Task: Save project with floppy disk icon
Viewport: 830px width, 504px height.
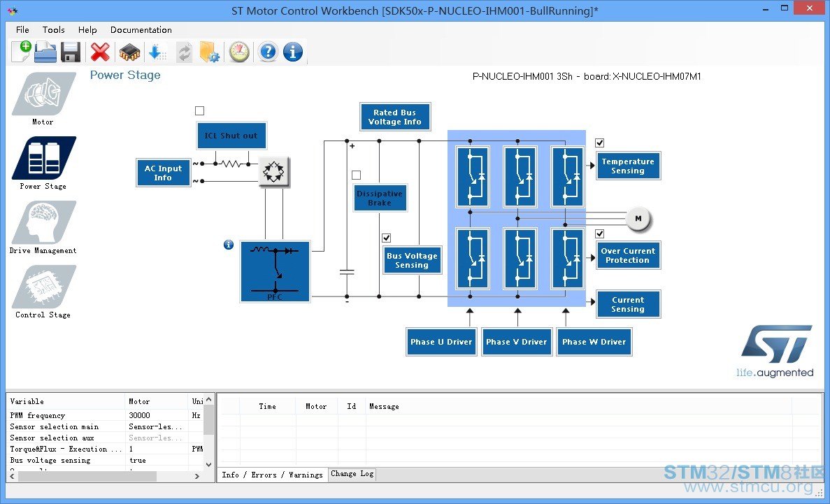Action: (x=71, y=52)
